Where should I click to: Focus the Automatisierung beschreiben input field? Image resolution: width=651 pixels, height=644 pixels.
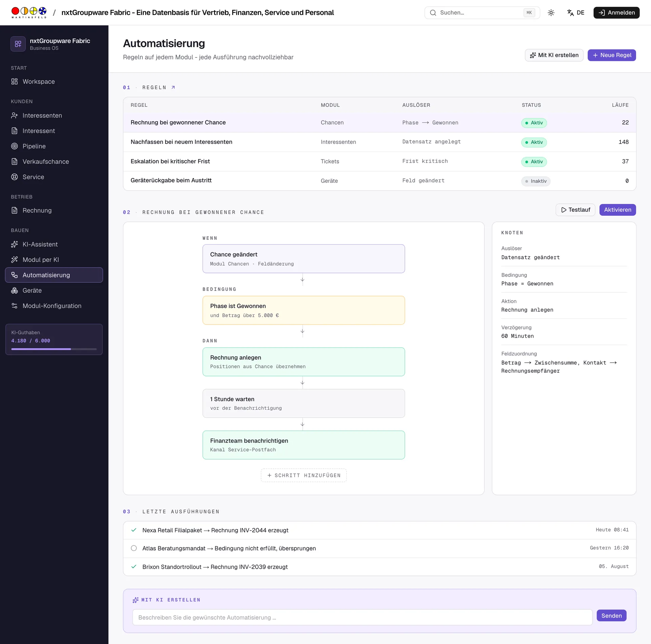point(362,618)
